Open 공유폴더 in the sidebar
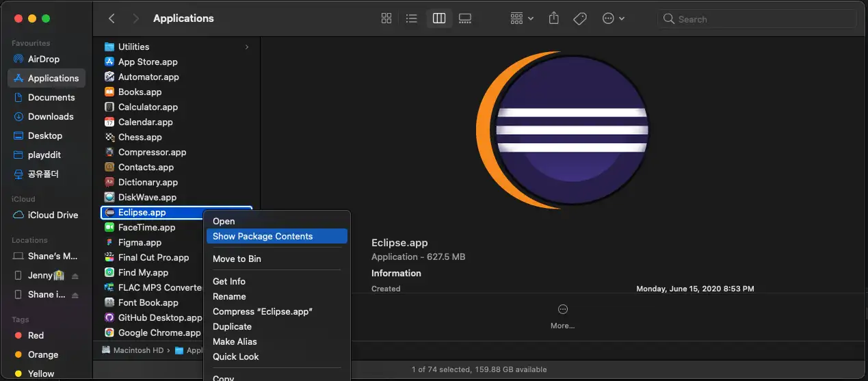Screen dimensions: 868x381 47,174
